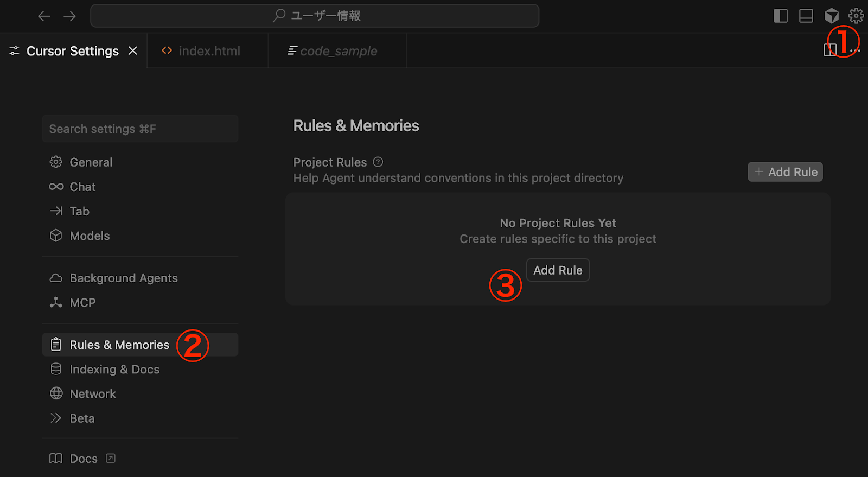
Task: Toggle the primary sidebar layout icon
Action: click(780, 16)
